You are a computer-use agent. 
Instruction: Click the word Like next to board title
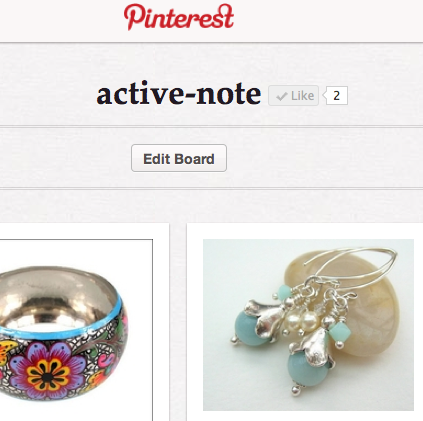pyautogui.click(x=302, y=96)
